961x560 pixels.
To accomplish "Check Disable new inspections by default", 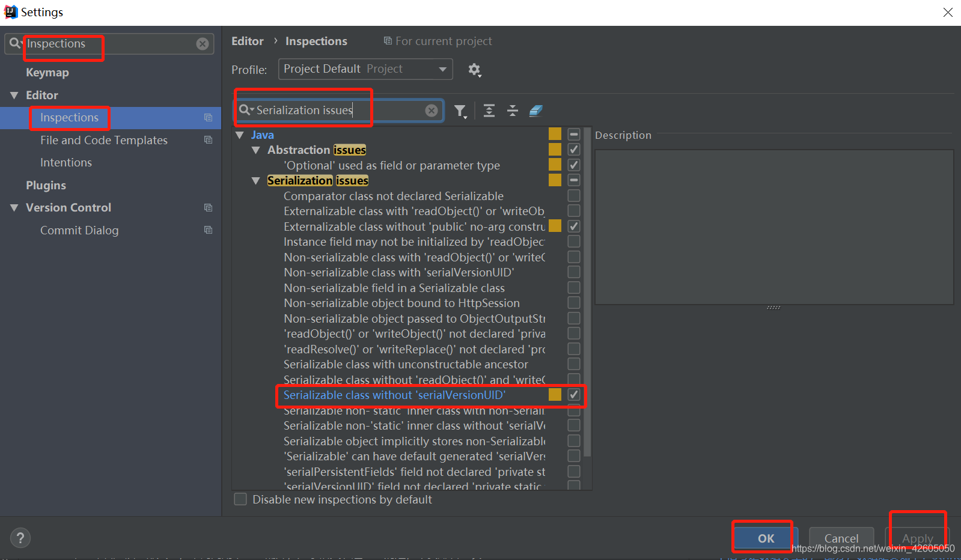I will (240, 499).
